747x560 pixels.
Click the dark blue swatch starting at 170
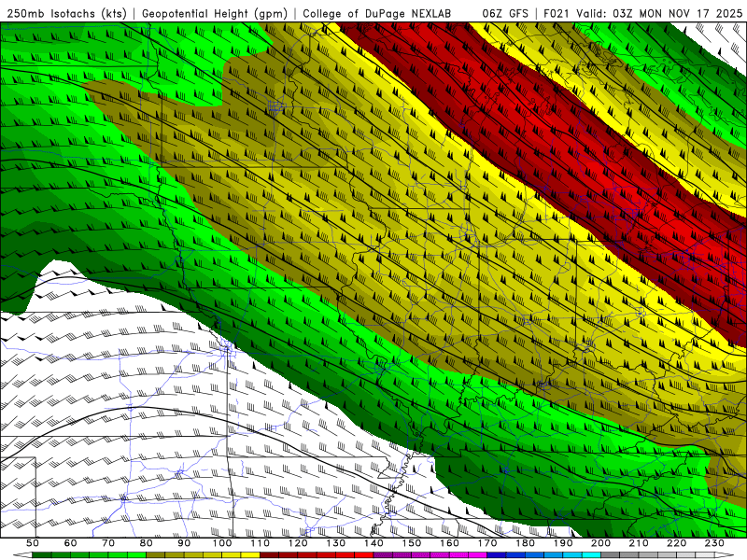[x=497, y=555]
